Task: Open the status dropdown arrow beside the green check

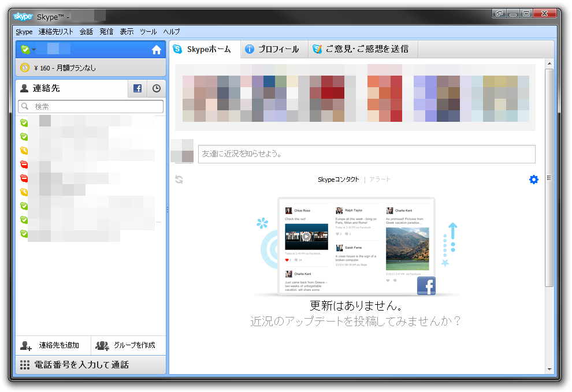Action: coord(34,50)
